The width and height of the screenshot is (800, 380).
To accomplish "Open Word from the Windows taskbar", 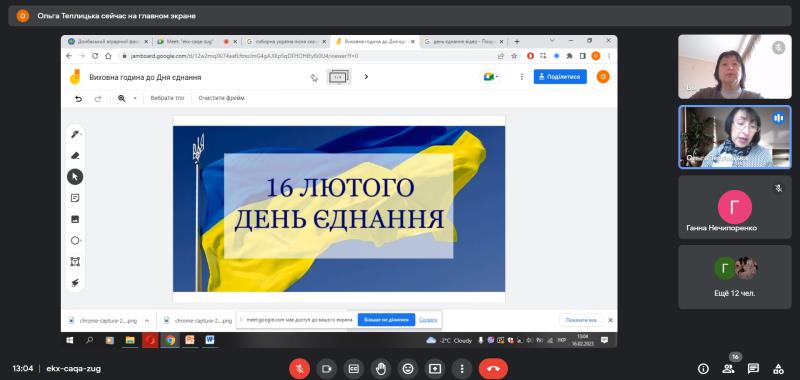I will pyautogui.click(x=210, y=340).
